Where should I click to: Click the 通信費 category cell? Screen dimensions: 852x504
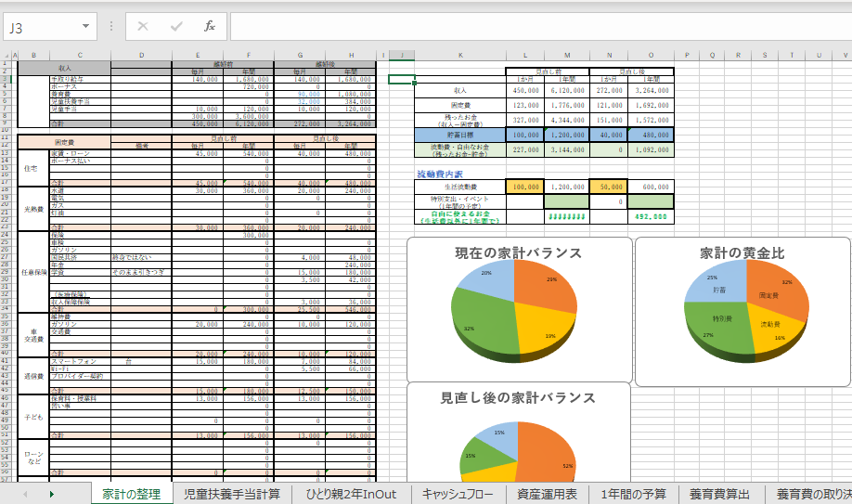coord(33,376)
